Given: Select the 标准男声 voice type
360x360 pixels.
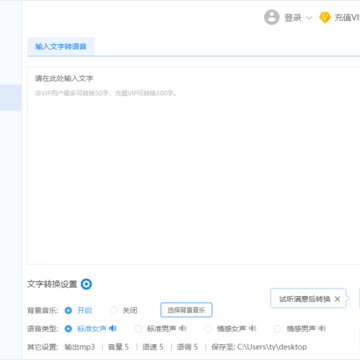Looking at the screenshot, I should point(138,329).
